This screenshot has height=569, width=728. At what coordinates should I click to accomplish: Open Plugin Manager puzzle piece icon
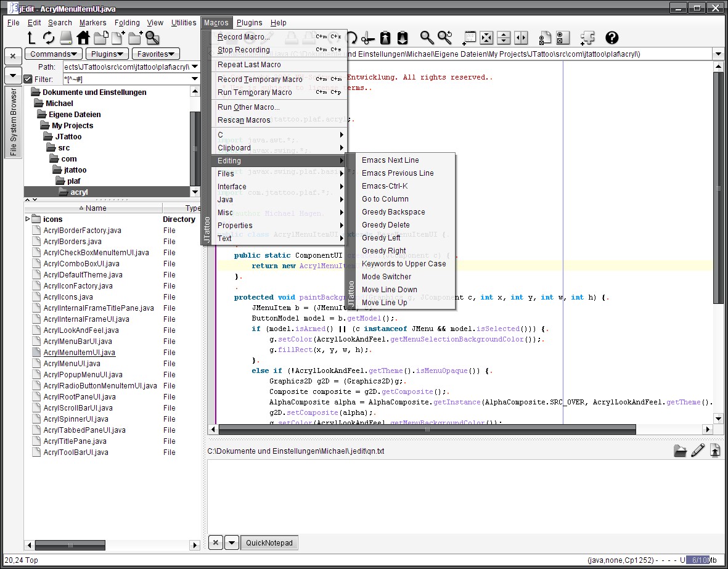(x=587, y=38)
